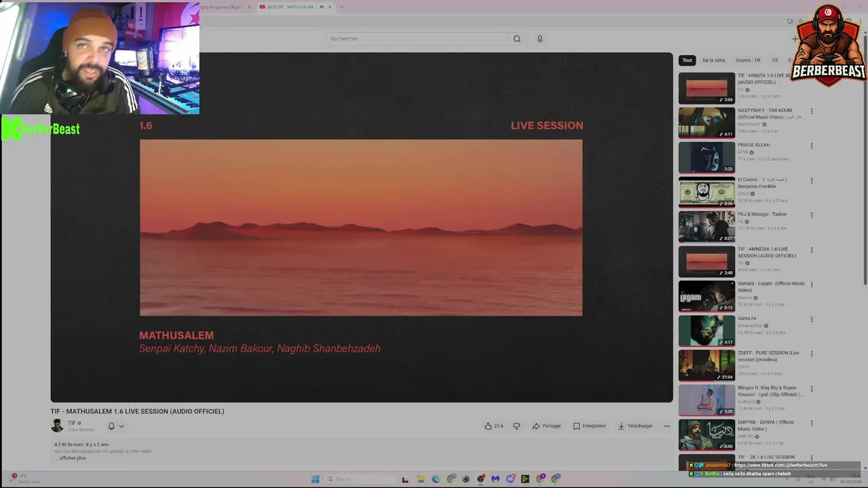Open options menu for TIF AMNESIA video

811,250
